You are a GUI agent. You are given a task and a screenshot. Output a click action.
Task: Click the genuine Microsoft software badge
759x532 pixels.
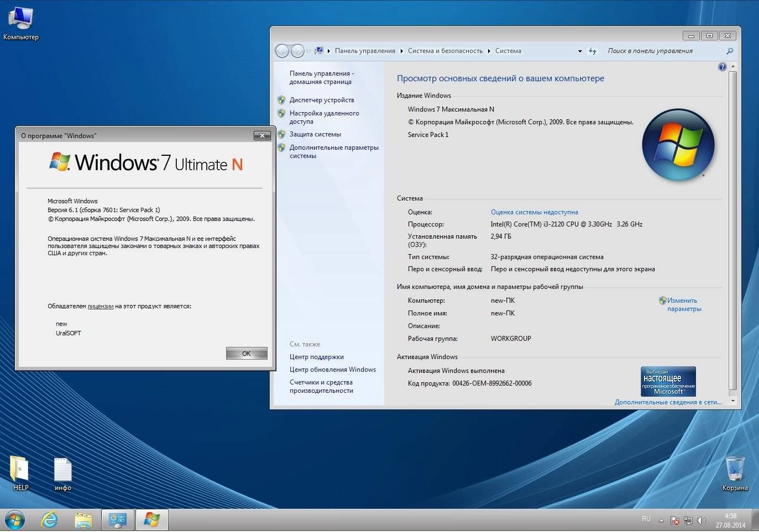pos(668,382)
